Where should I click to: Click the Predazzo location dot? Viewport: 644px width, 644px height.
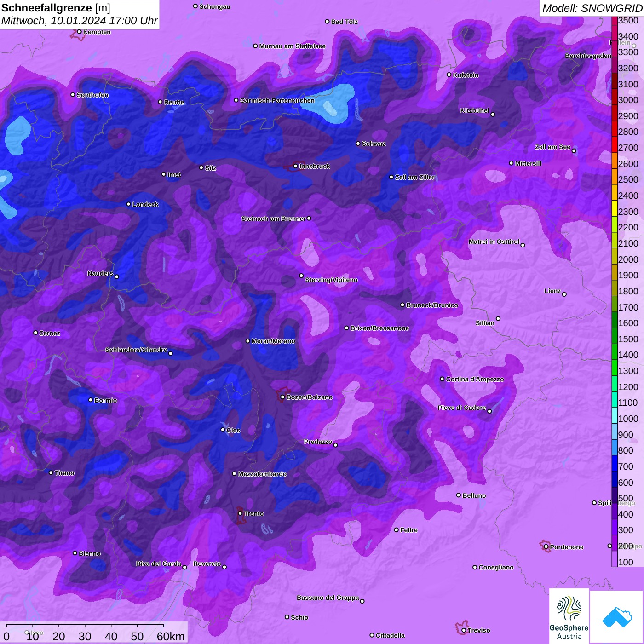(x=335, y=445)
